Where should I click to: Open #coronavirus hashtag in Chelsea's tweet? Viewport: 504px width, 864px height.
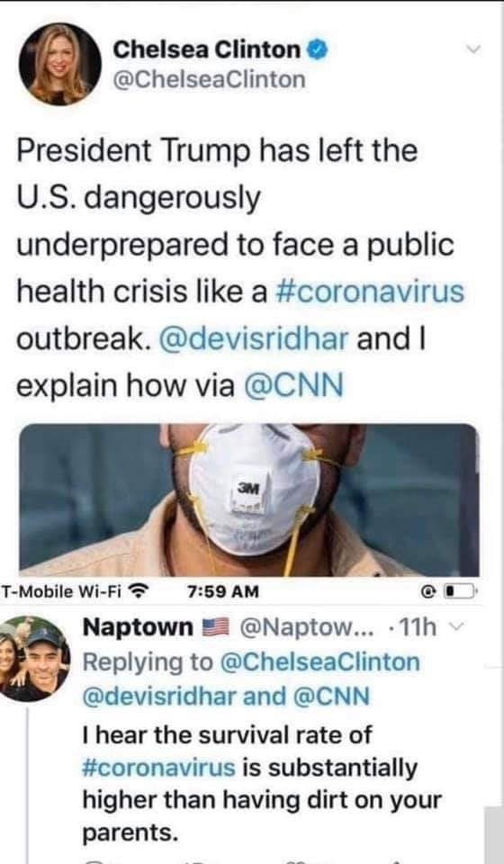(368, 292)
